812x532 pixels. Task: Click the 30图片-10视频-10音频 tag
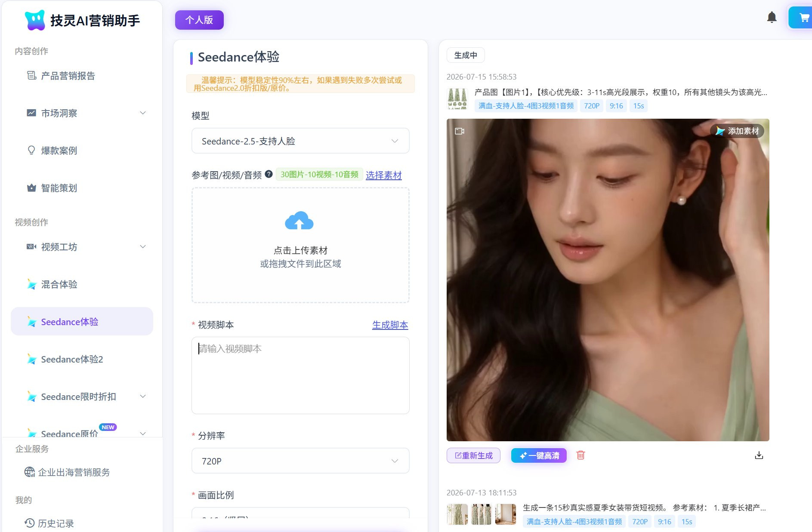coord(319,174)
